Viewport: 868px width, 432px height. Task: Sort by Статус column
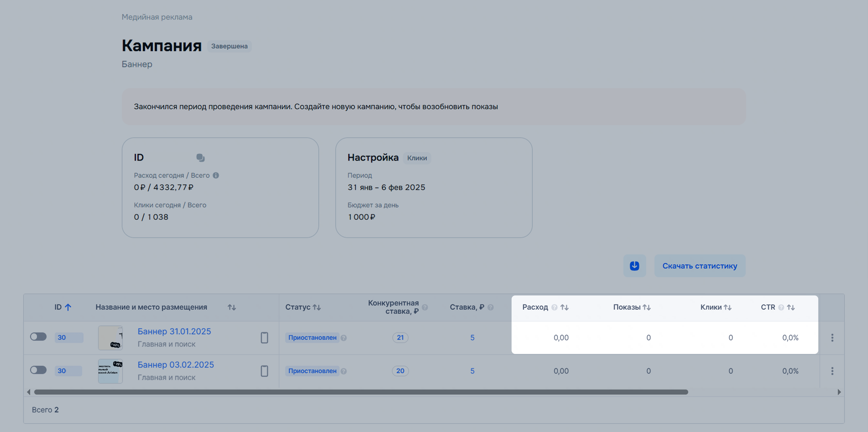pyautogui.click(x=317, y=307)
